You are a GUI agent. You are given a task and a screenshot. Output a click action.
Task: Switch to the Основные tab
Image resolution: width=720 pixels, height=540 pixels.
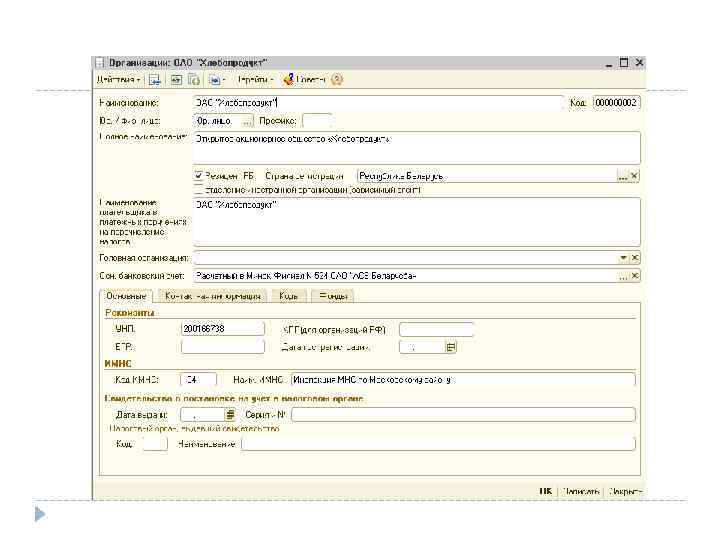126,296
